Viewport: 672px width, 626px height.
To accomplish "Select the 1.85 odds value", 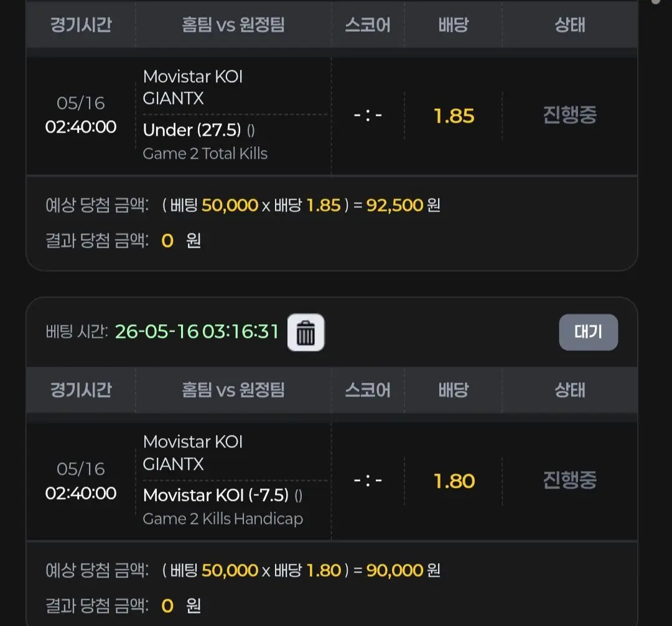I will [454, 116].
